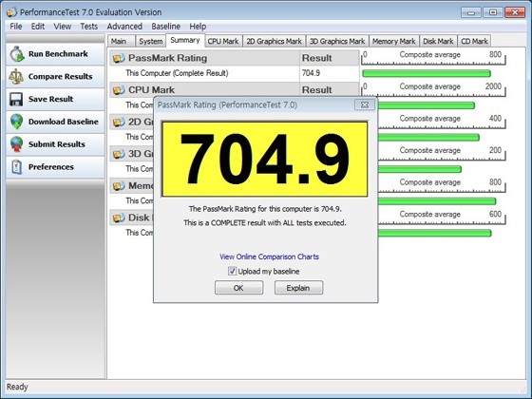This screenshot has height=399, width=532.
Task: Click the CPU Mark row icon
Action: pyautogui.click(x=119, y=90)
